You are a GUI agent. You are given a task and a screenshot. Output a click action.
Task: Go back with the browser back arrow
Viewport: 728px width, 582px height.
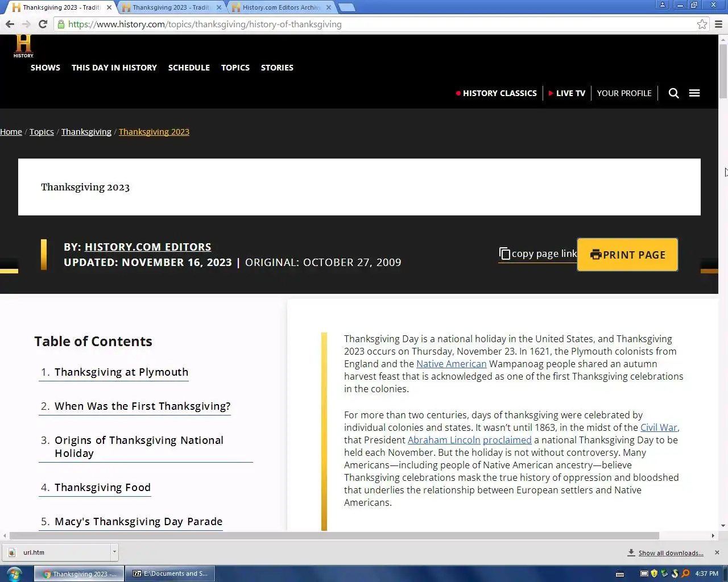click(10, 24)
